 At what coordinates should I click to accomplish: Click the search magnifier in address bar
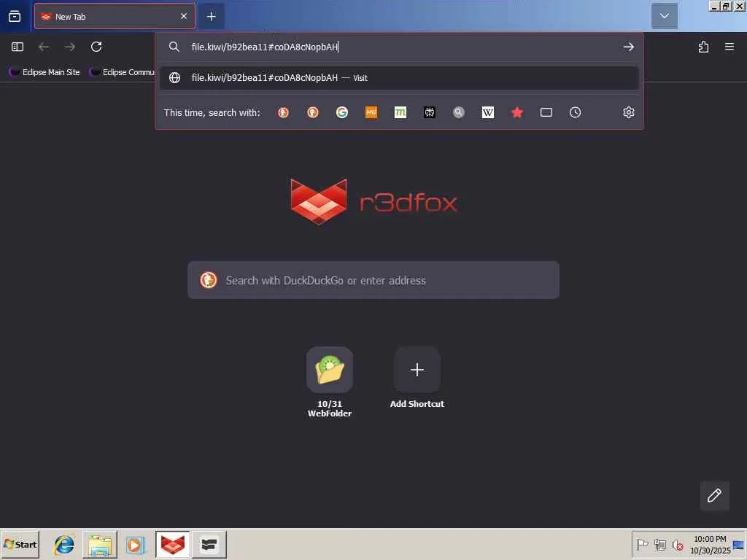[x=174, y=47]
